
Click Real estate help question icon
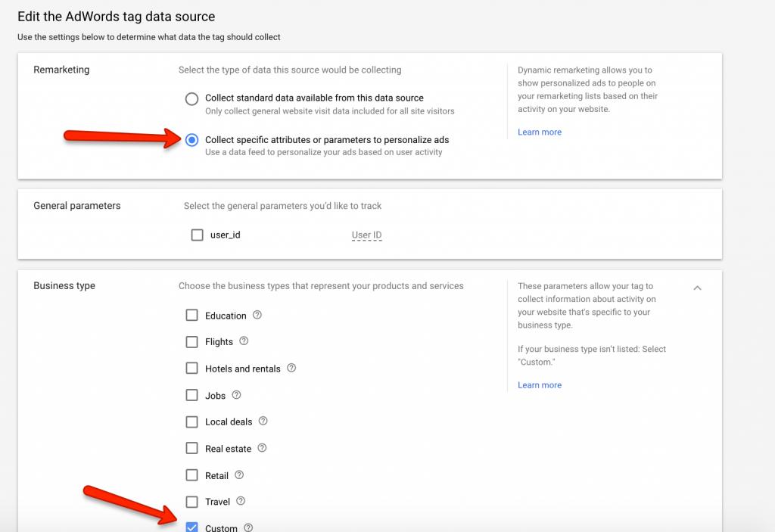(x=262, y=448)
